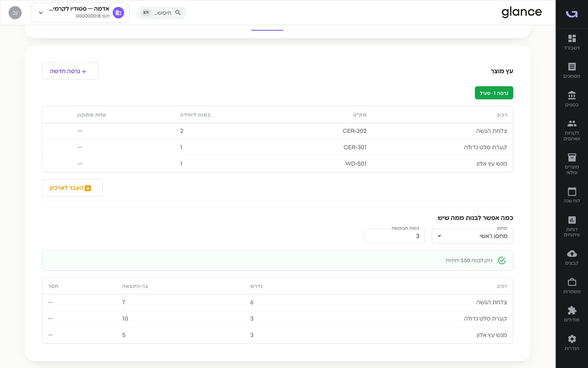The width and height of the screenshot is (588, 368).
Task: Click העבר לארכיון archive button
Action: 72,188
